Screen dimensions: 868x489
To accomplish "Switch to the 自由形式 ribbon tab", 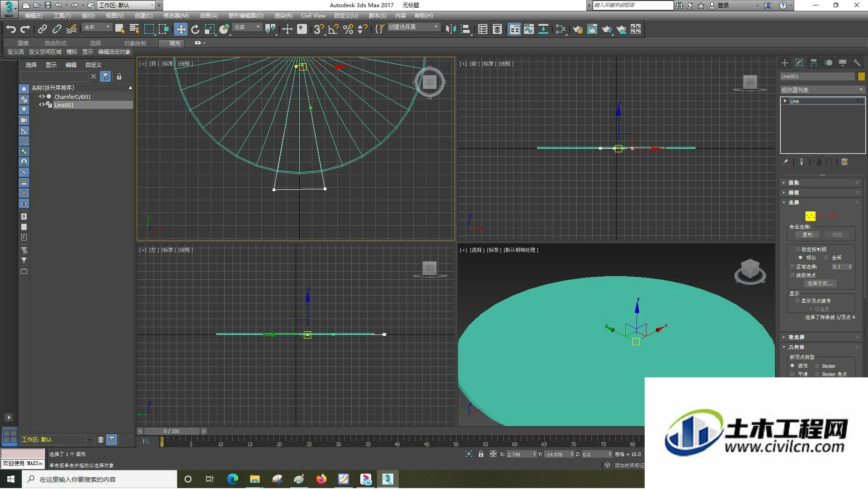I will click(56, 43).
